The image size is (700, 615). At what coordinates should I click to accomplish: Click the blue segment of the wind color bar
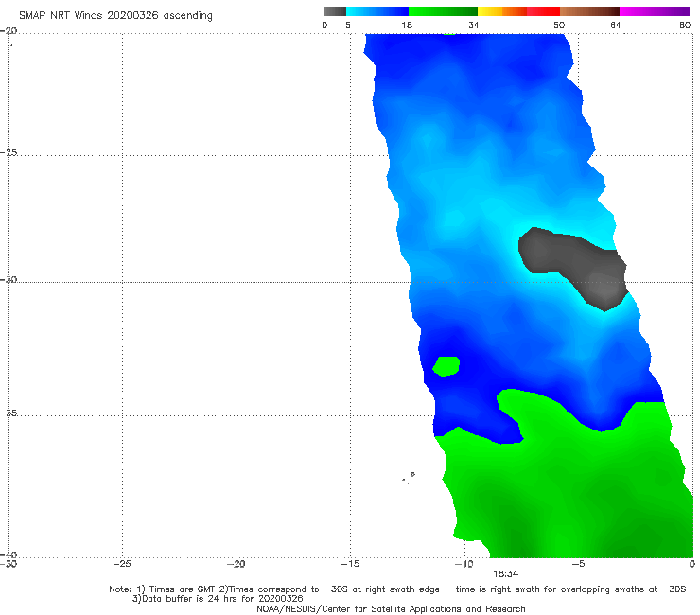pos(377,11)
